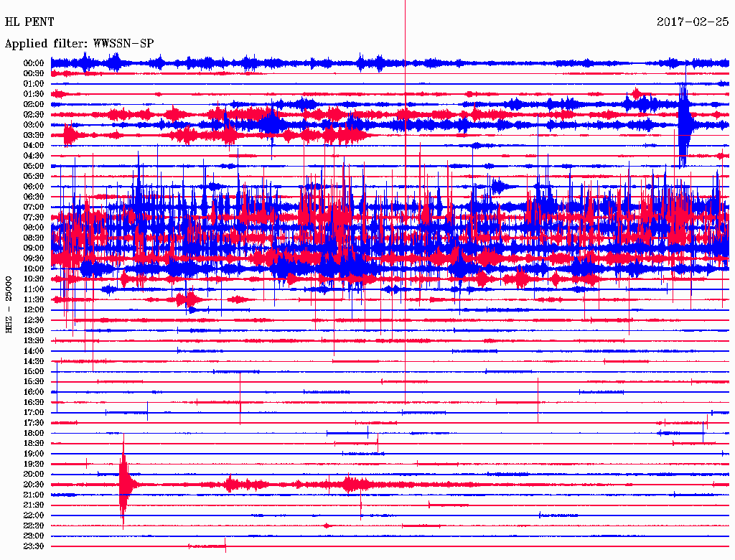Click the Applied filter: WWSSN-SP text

[x=79, y=44]
